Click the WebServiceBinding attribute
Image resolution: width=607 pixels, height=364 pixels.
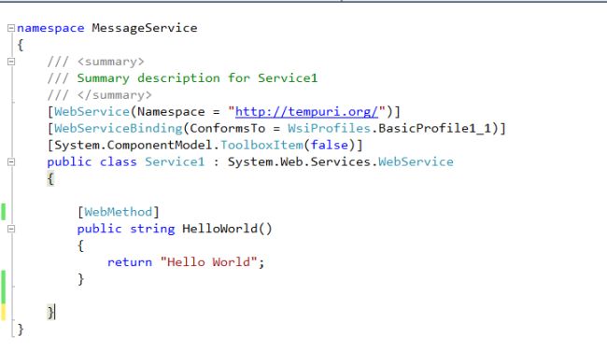(x=118, y=129)
